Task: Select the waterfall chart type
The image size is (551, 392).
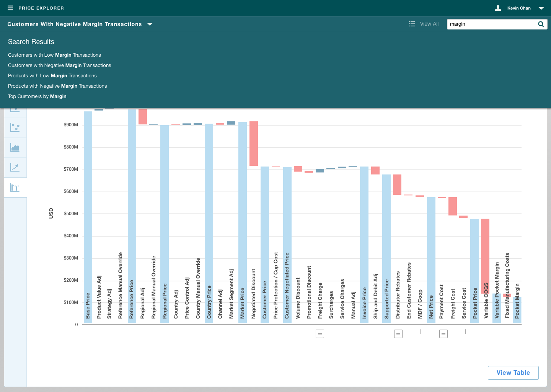Action: (15, 188)
